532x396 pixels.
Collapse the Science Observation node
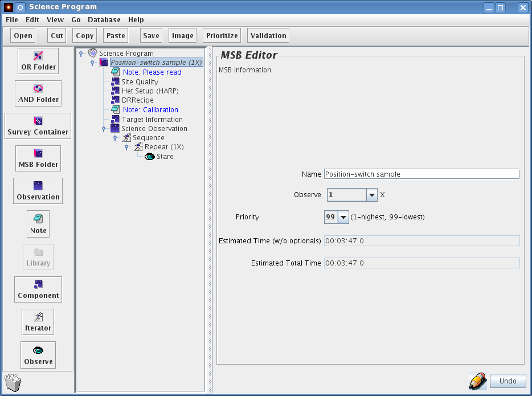[x=104, y=129]
